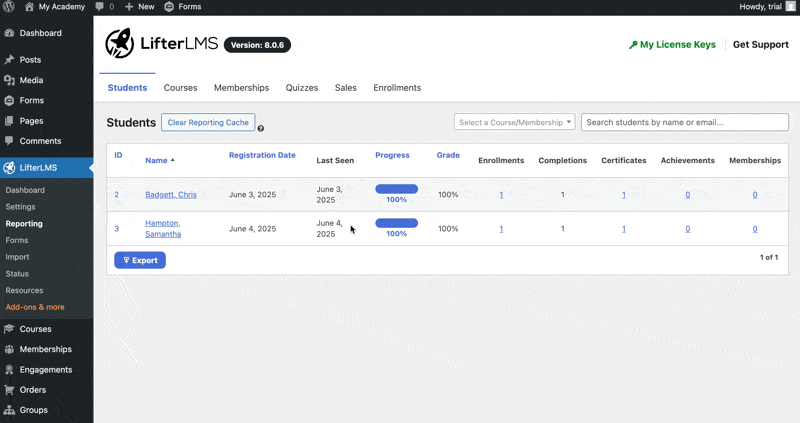Open LifterLMS Dashboard submenu item
This screenshot has height=423, width=800.
[x=25, y=190]
